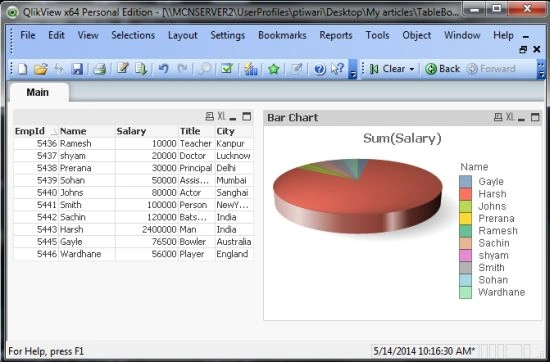Open the File menu

28,35
